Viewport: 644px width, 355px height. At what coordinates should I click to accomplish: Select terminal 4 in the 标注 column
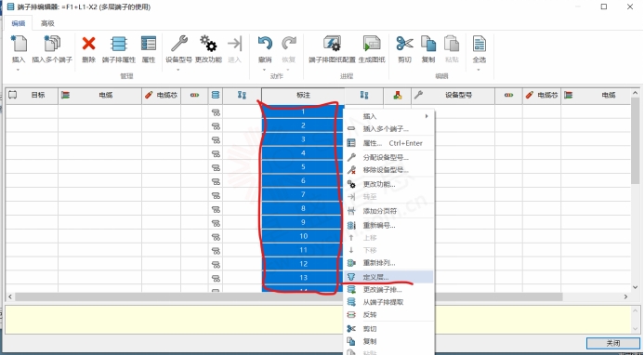tap(303, 153)
